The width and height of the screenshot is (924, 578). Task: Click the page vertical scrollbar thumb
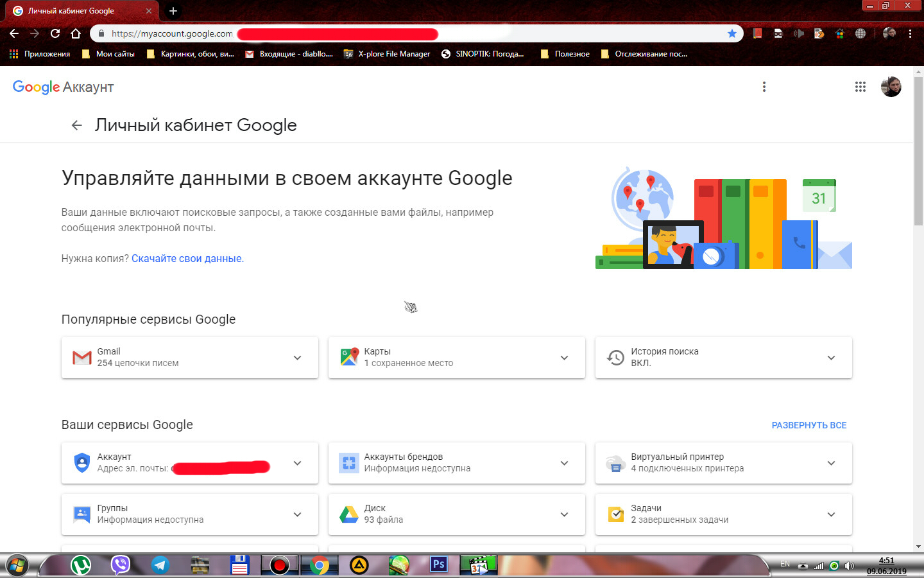point(918,151)
